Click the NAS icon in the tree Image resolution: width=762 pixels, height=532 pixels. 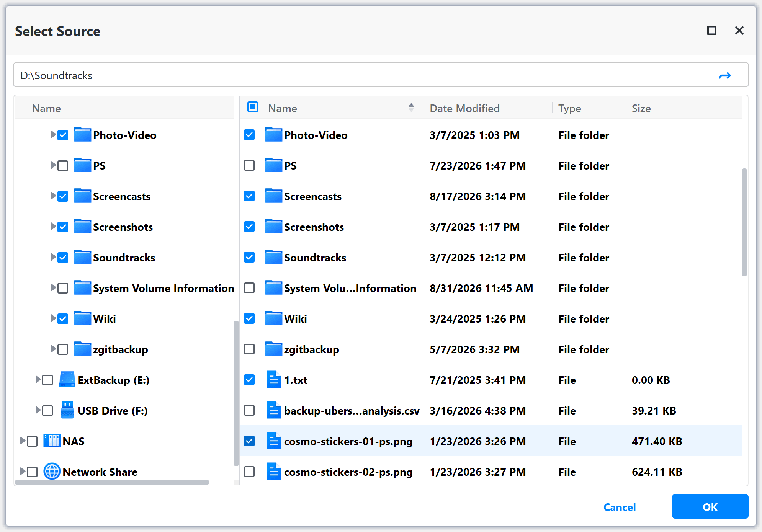pos(52,441)
